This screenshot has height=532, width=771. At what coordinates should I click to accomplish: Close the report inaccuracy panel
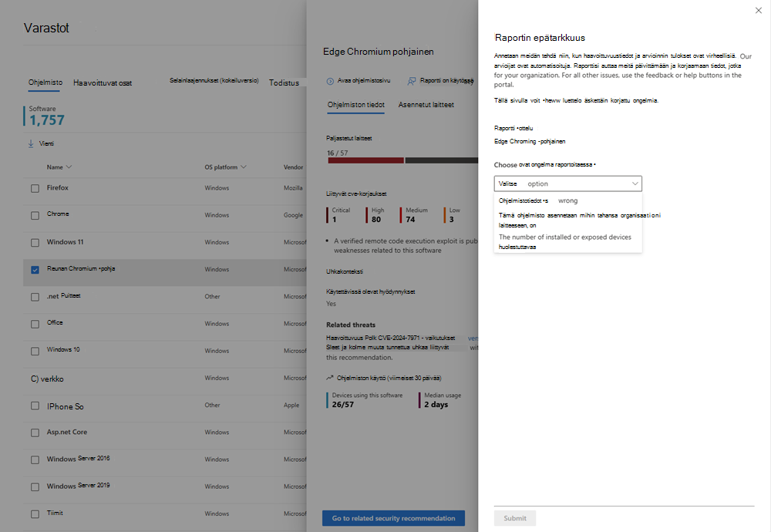coord(758,10)
